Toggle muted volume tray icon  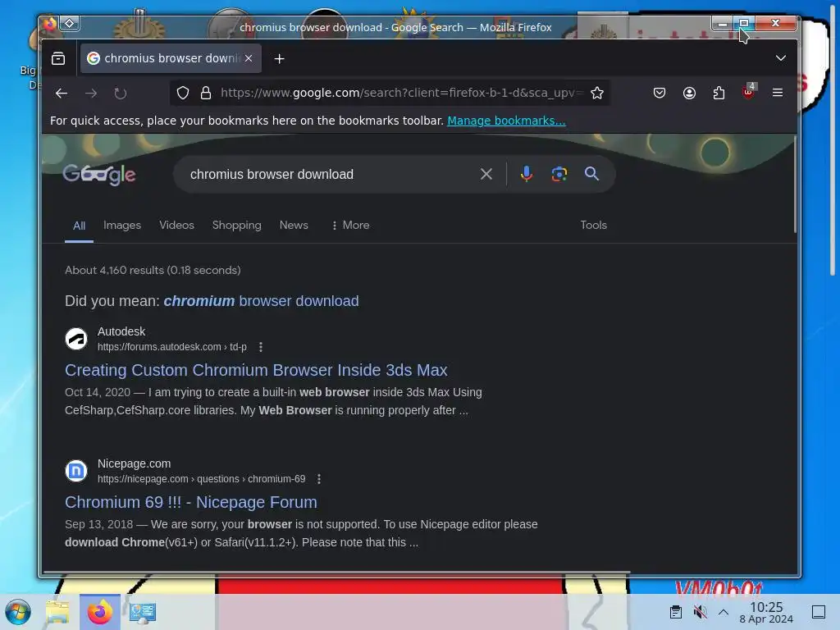click(700, 612)
